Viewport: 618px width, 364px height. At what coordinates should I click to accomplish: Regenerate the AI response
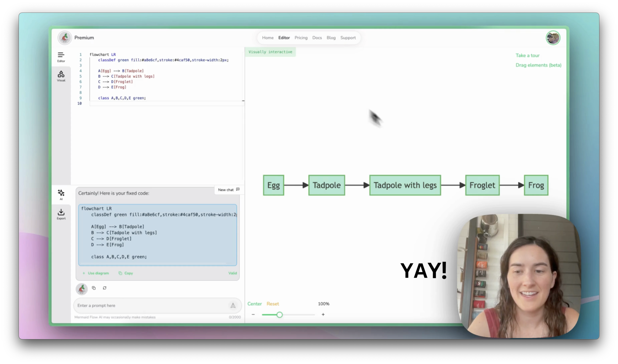click(105, 288)
